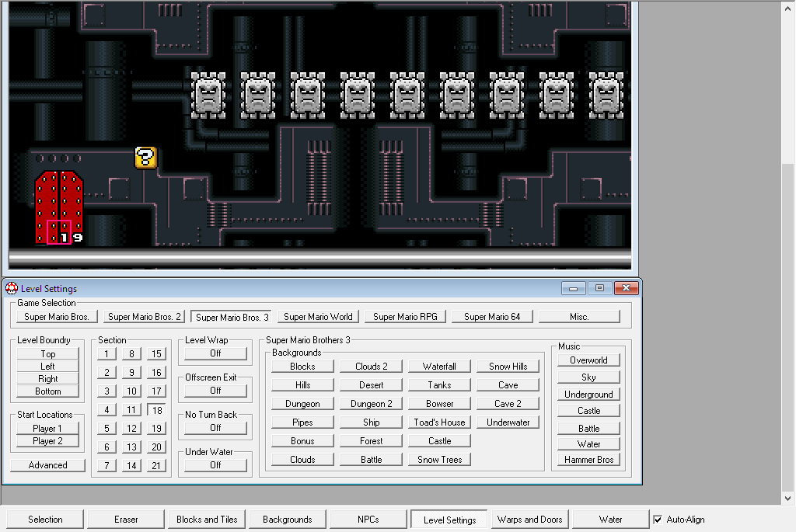Select section 10
The image size is (796, 532).
(131, 391)
